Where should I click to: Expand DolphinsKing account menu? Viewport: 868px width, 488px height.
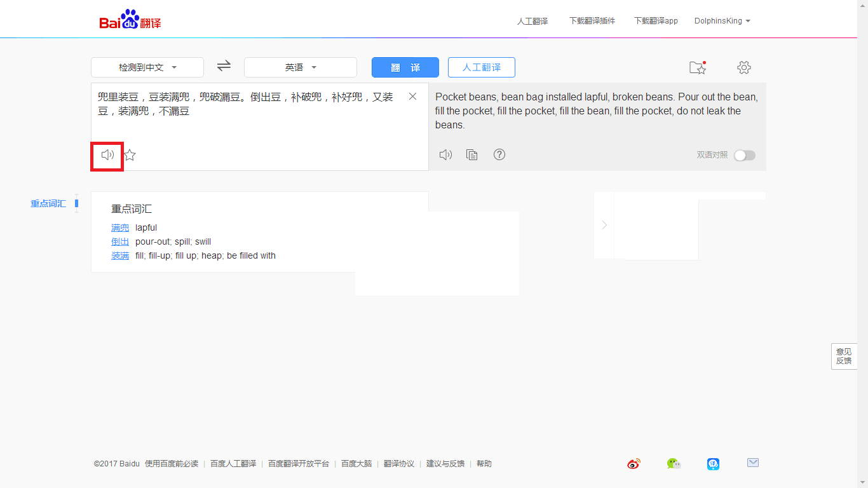point(722,21)
